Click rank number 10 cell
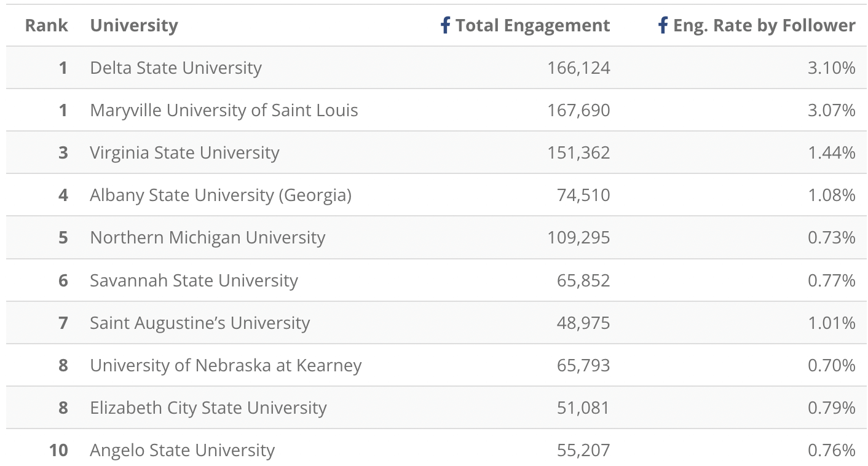This screenshot has width=868, height=466. [x=58, y=450]
